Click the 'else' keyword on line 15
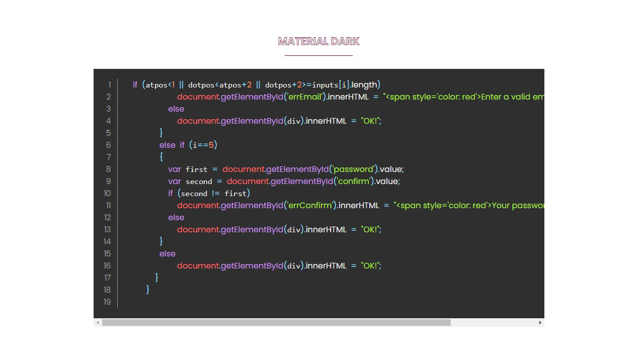The image size is (644, 362). 168,253
